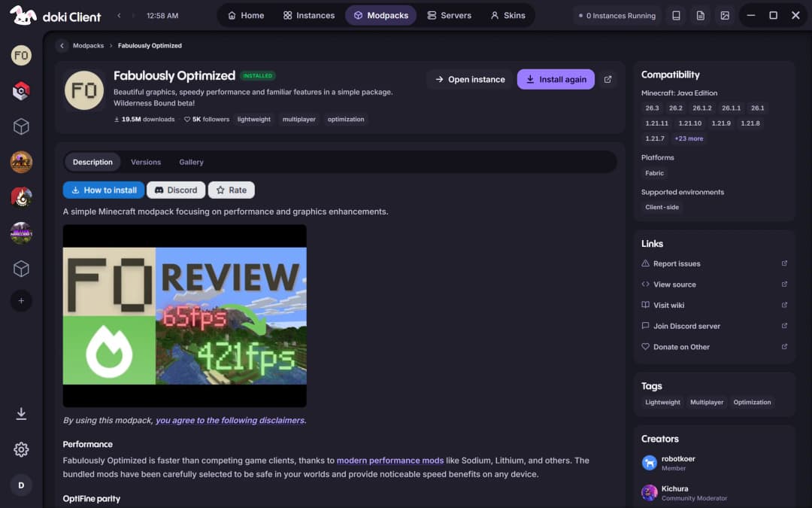The image size is (812, 508).
Task: Click the Client-side environment chip
Action: point(662,207)
